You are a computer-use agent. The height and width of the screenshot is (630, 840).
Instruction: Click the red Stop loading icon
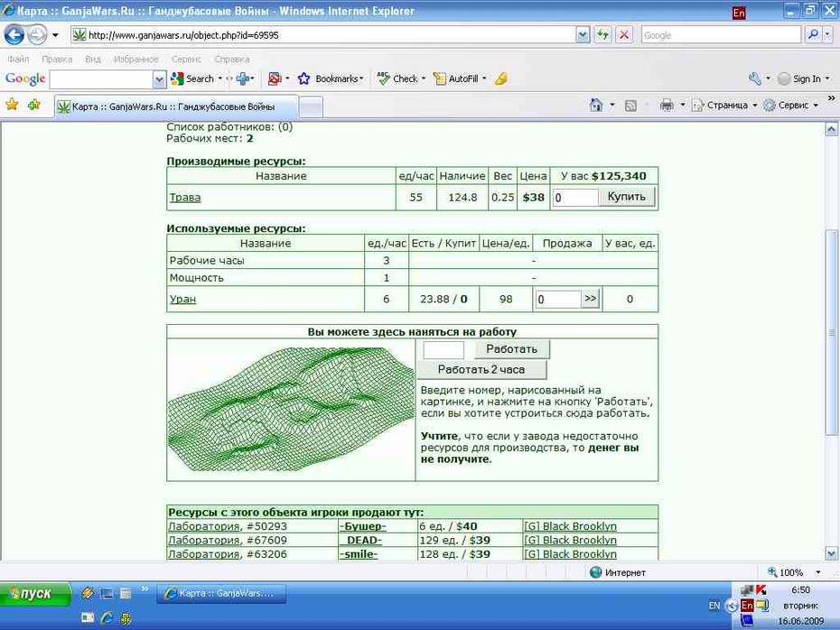(624, 35)
